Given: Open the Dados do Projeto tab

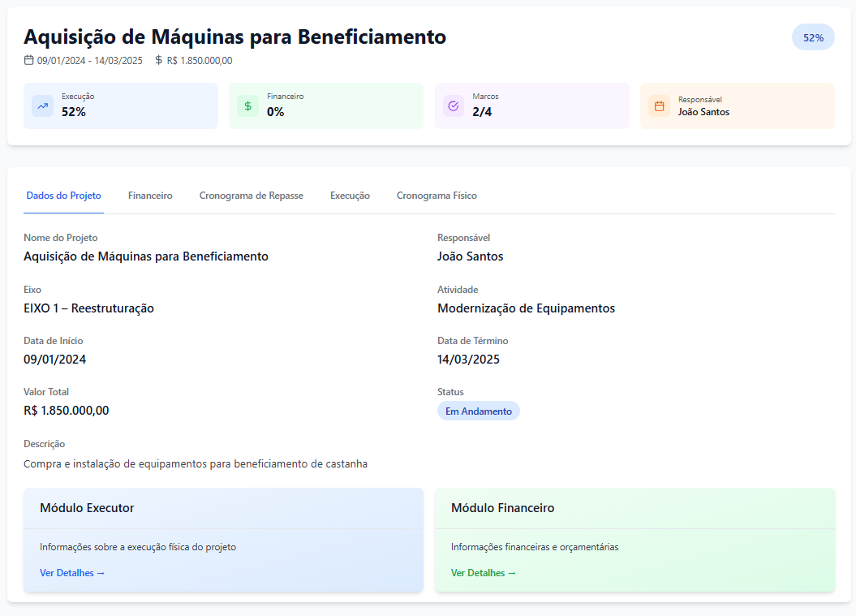Looking at the screenshot, I should pos(63,196).
